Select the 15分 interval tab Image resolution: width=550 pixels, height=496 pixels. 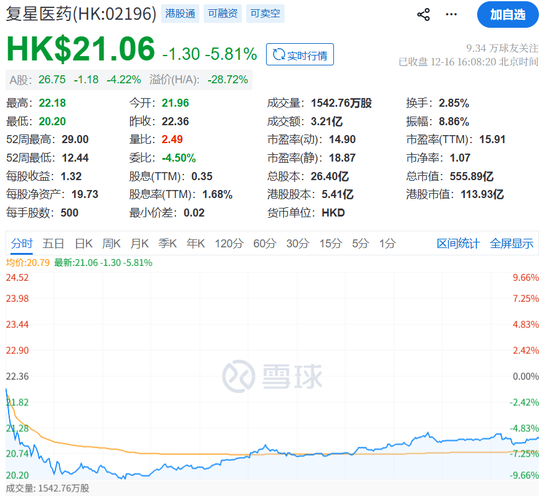pos(330,243)
